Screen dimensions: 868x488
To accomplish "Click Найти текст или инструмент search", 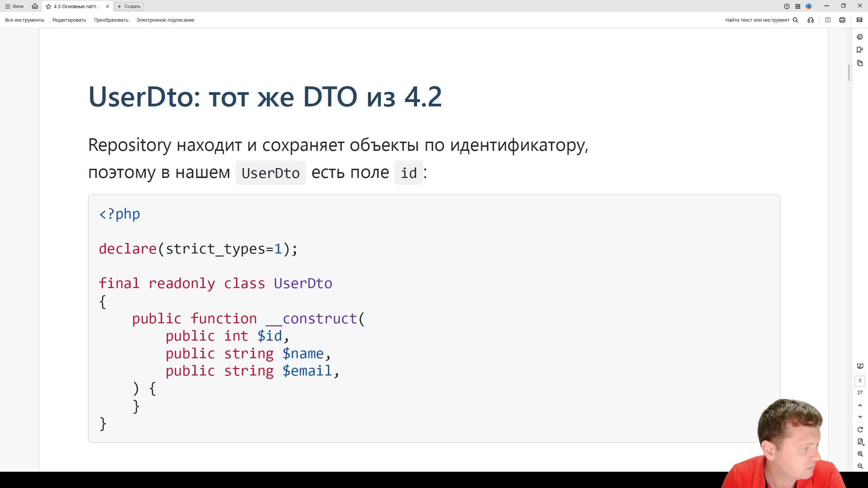I will 757,20.
